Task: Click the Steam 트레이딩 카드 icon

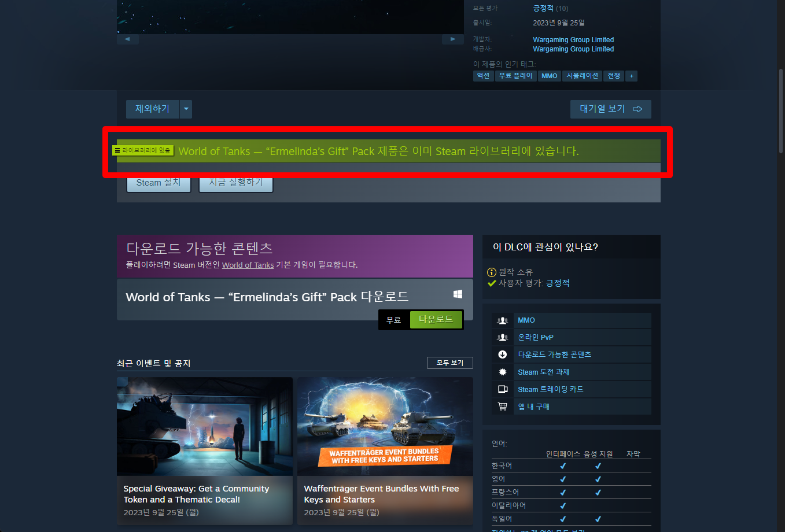Action: tap(503, 390)
